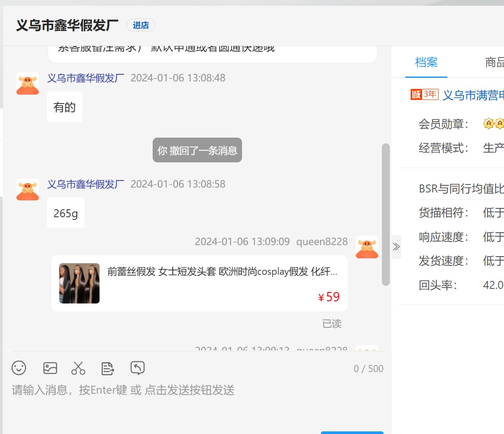Click seller avatar beside 265g message
Screen dimensions: 504x434
(28, 189)
